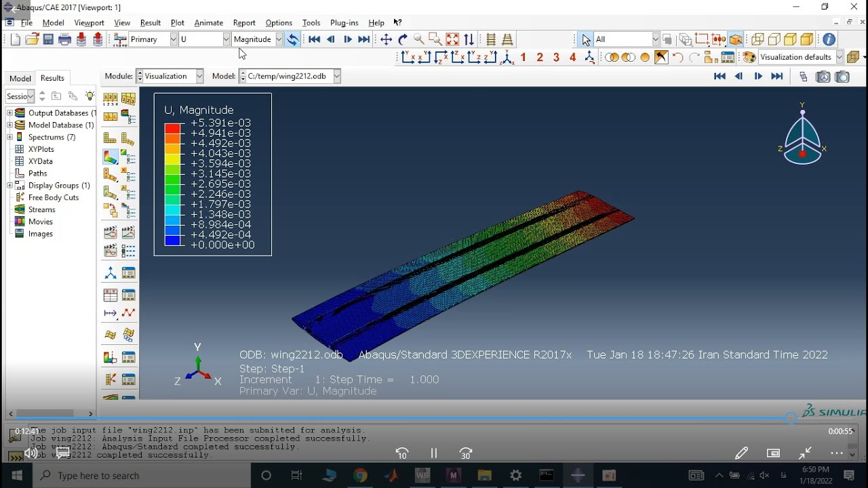868x488 pixels.
Task: Click the Cycle views arrows icon
Action: click(x=469, y=39)
